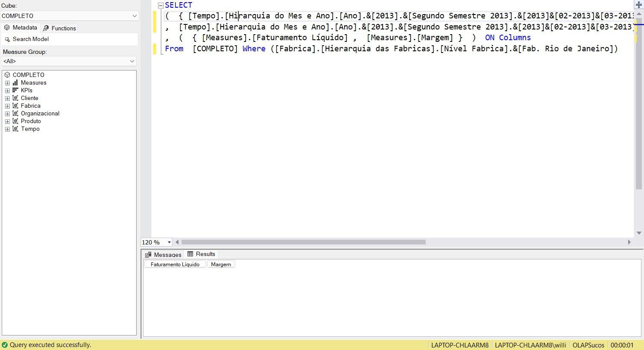Click the Messages tab icon
Image resolution: width=644 pixels, height=350 pixels.
(148, 255)
